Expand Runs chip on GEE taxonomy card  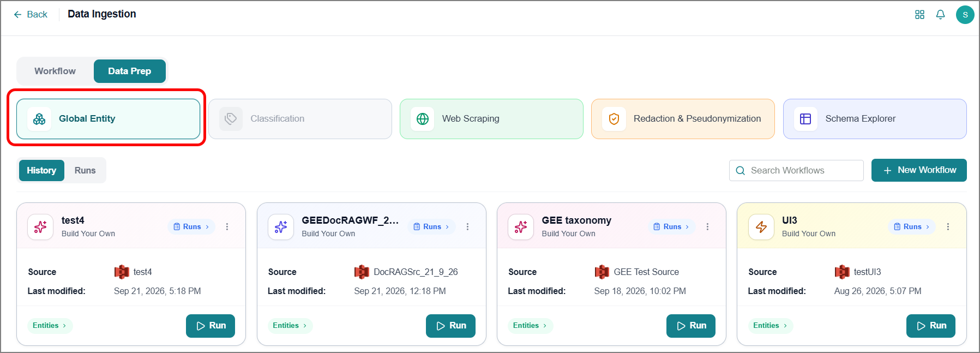pos(672,226)
